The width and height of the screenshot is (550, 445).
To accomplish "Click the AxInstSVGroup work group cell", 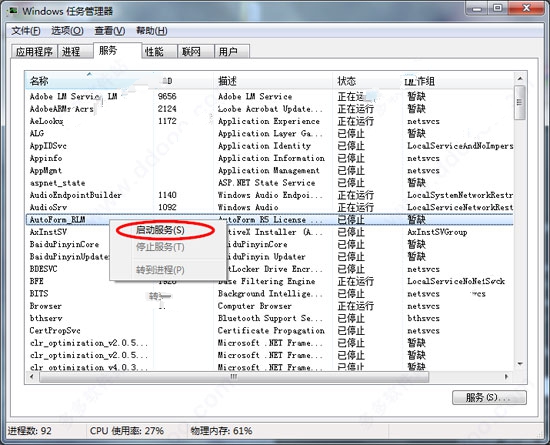I will click(x=437, y=232).
